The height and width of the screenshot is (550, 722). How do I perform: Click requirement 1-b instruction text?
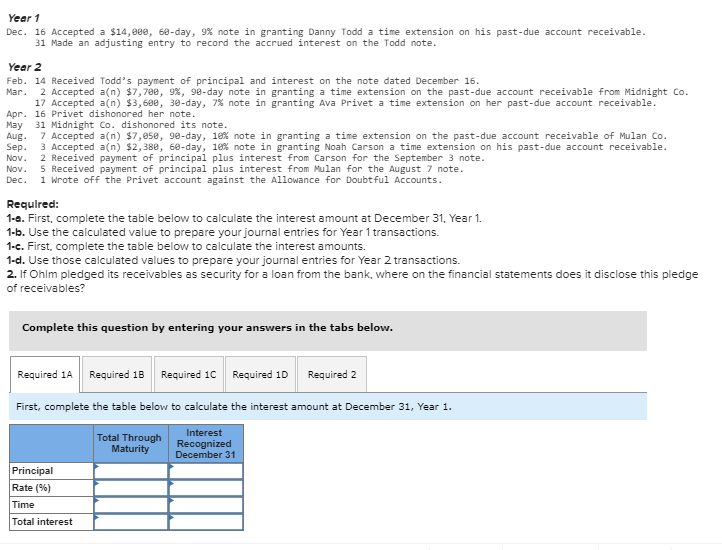coord(223,232)
